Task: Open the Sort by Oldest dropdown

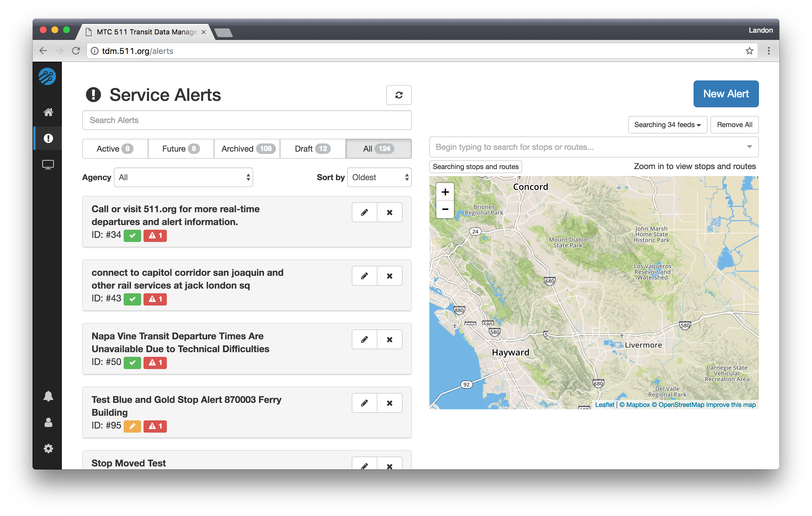Action: (379, 177)
